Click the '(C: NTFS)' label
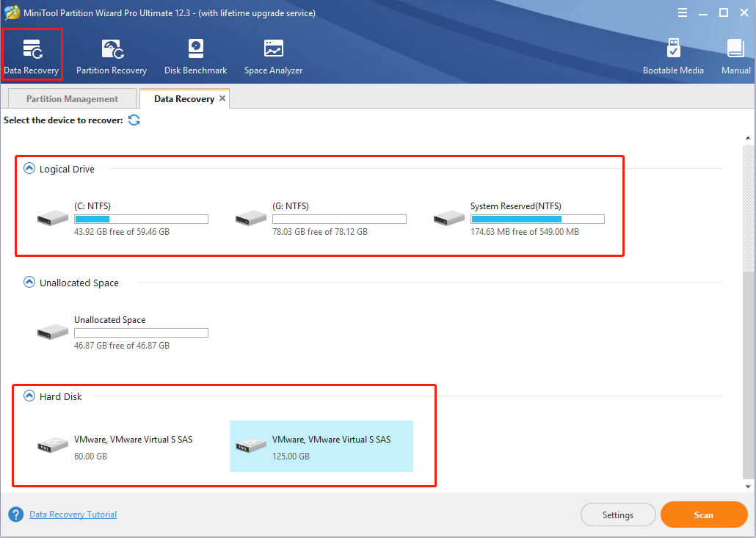The image size is (756, 538). tap(92, 206)
